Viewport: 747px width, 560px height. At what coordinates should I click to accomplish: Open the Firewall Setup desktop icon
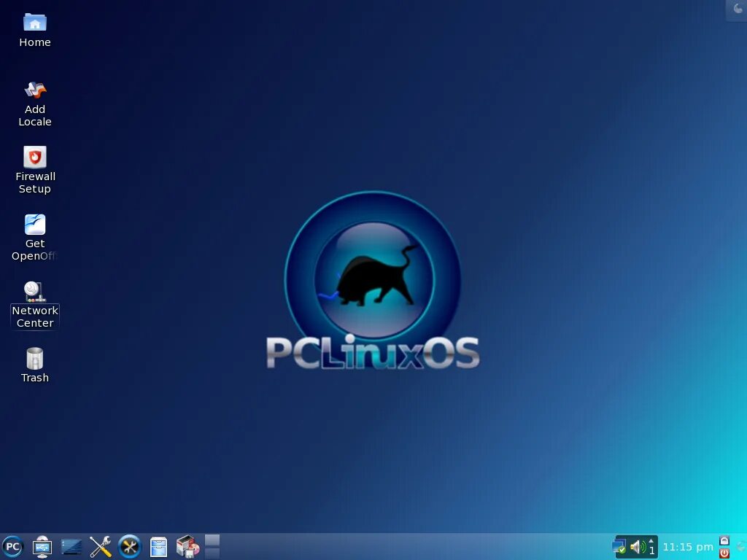[35, 171]
